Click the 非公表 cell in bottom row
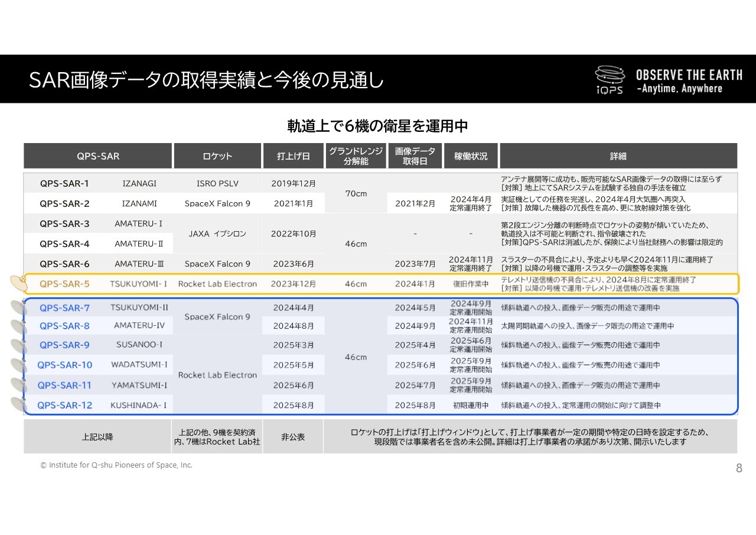This screenshot has height=535, width=756. tap(293, 437)
